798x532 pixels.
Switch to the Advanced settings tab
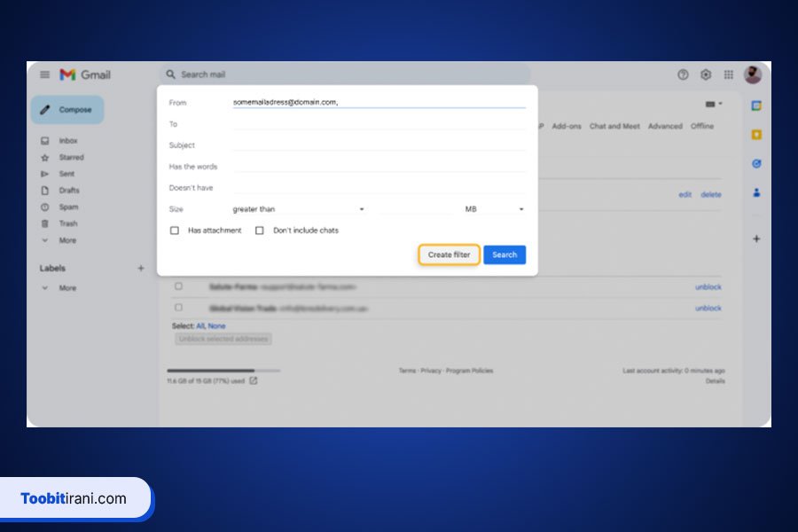[x=665, y=126]
